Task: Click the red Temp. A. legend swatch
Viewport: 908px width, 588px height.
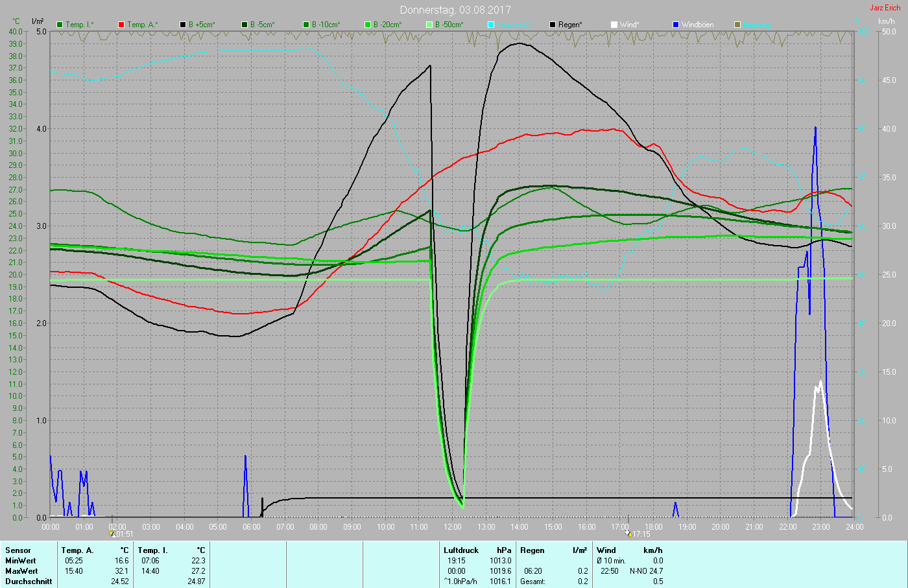Action: (121, 25)
